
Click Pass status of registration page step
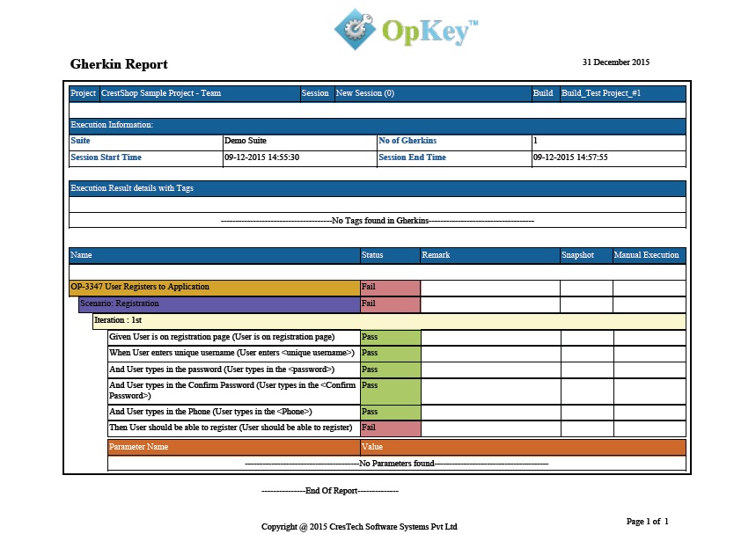(x=391, y=337)
